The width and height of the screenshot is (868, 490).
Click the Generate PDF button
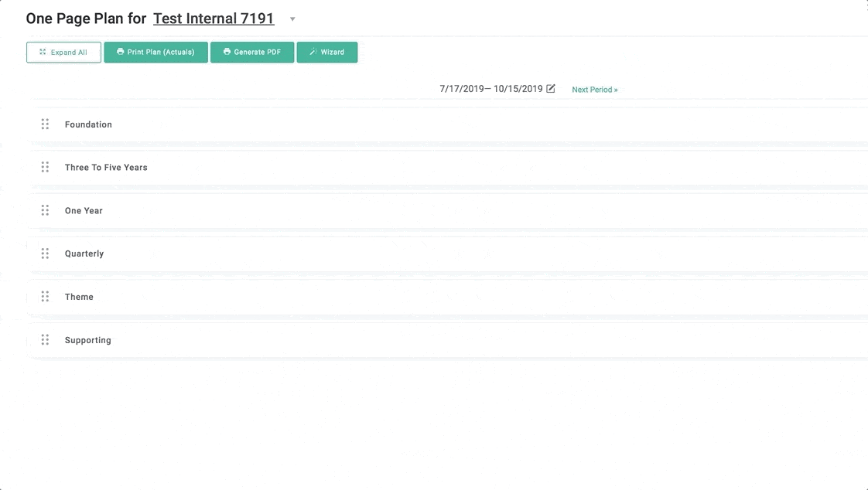252,53
